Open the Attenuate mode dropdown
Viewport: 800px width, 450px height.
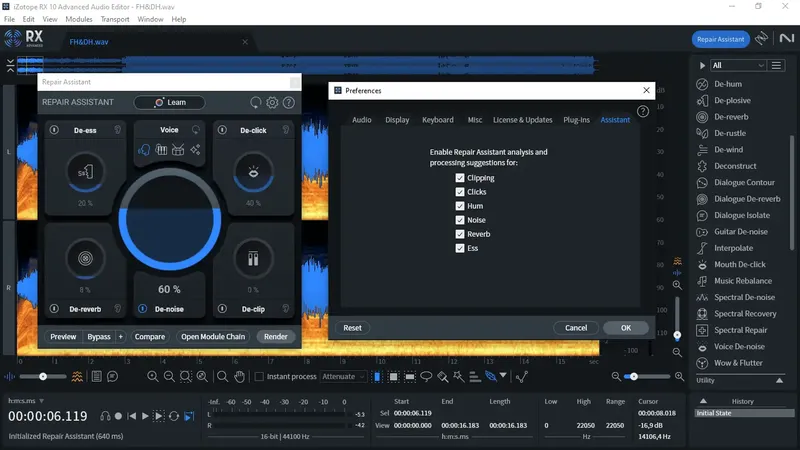pos(343,377)
